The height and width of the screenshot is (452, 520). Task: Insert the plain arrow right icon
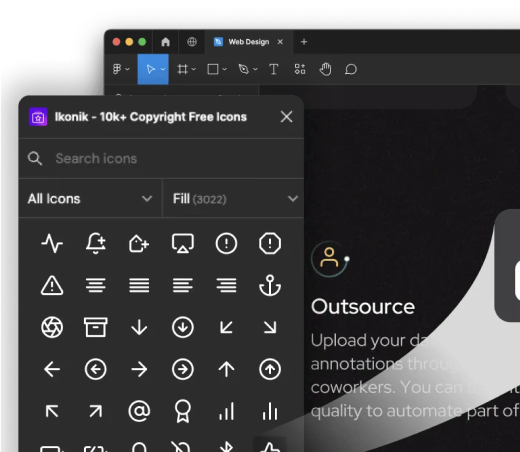(139, 369)
